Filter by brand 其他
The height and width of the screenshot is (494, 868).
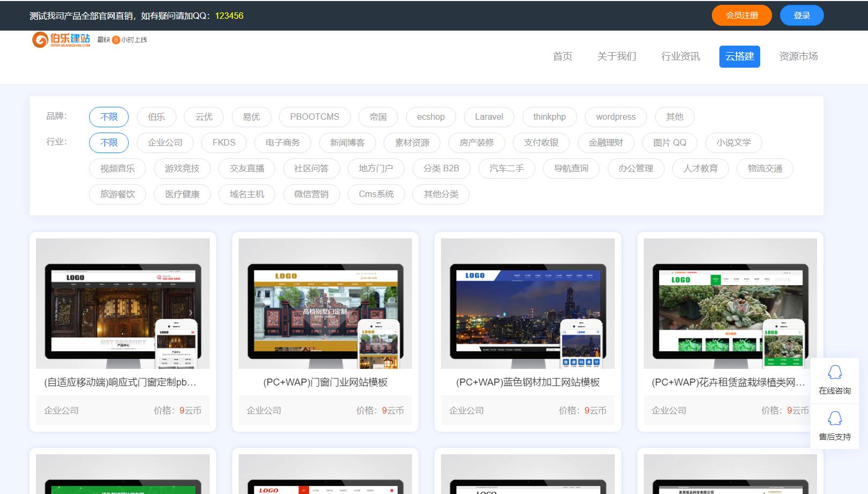click(674, 117)
